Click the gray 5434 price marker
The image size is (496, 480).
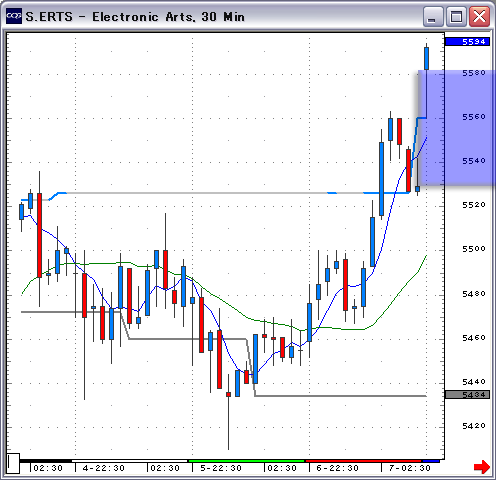tap(467, 395)
